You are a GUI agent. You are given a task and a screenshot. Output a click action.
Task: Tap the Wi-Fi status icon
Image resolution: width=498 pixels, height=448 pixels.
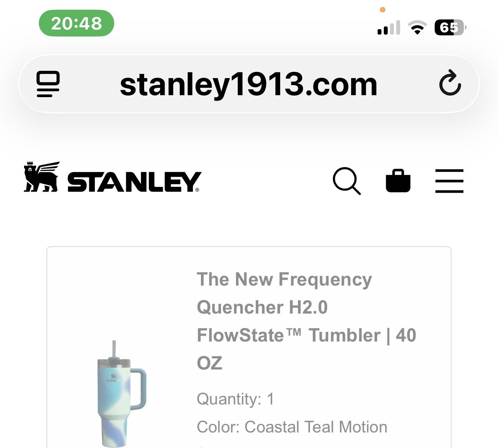[417, 28]
